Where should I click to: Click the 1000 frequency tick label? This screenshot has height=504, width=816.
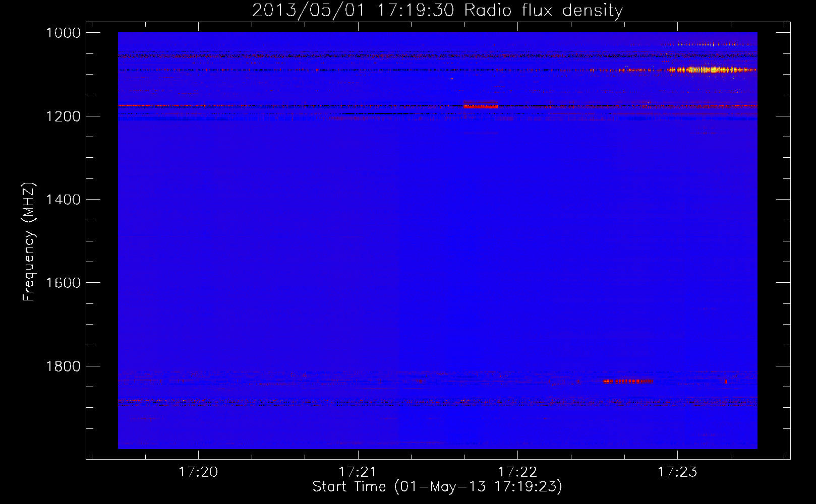pyautogui.click(x=63, y=33)
